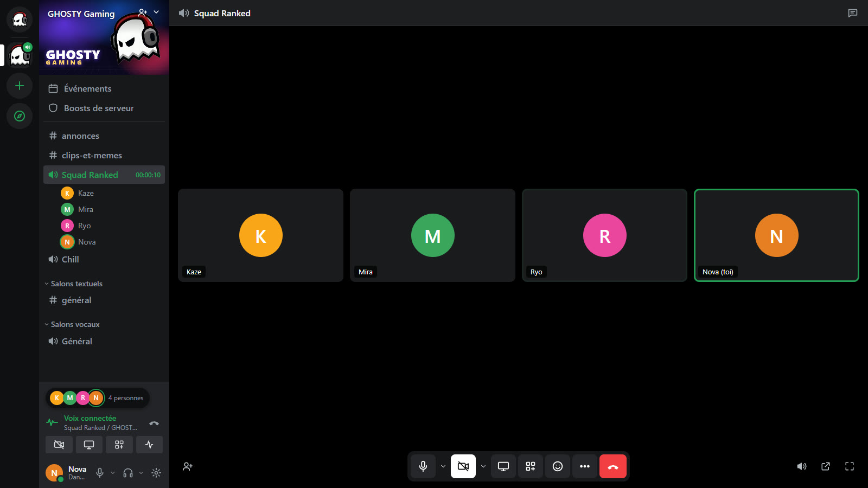Hang up with the red disconnect button
868x488 pixels.
point(613,466)
